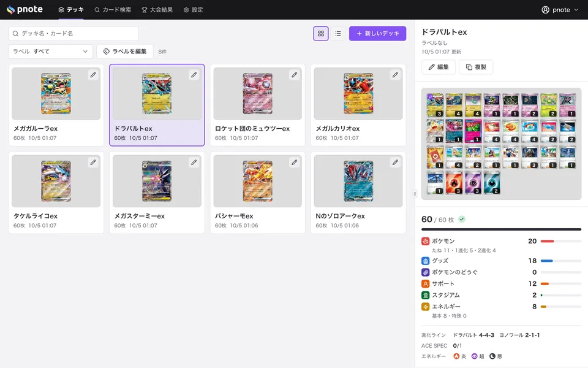The width and height of the screenshot is (588, 368).
Task: Click the ポケモンのどうぐ category icon
Action: pyautogui.click(x=425, y=272)
